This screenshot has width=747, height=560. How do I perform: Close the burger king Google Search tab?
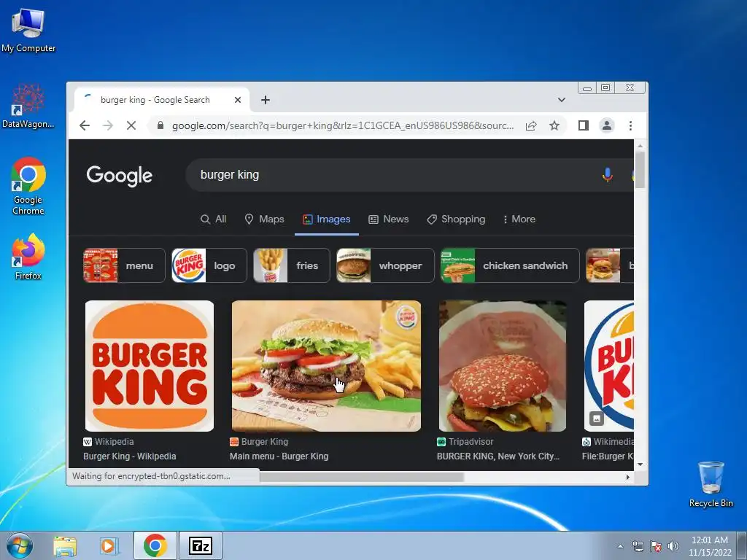tap(238, 100)
